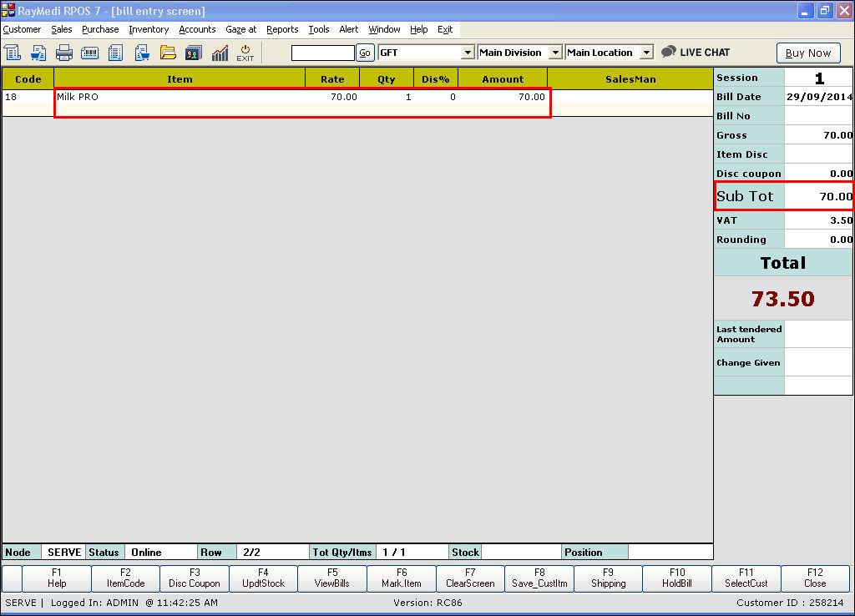This screenshot has height=616, width=855.
Task: Click the customers (two people) icon
Action: pyautogui.click(x=194, y=53)
